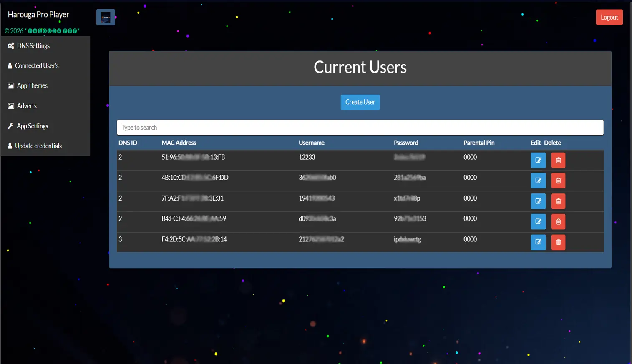Click the Harouga Pro Player title

point(38,15)
